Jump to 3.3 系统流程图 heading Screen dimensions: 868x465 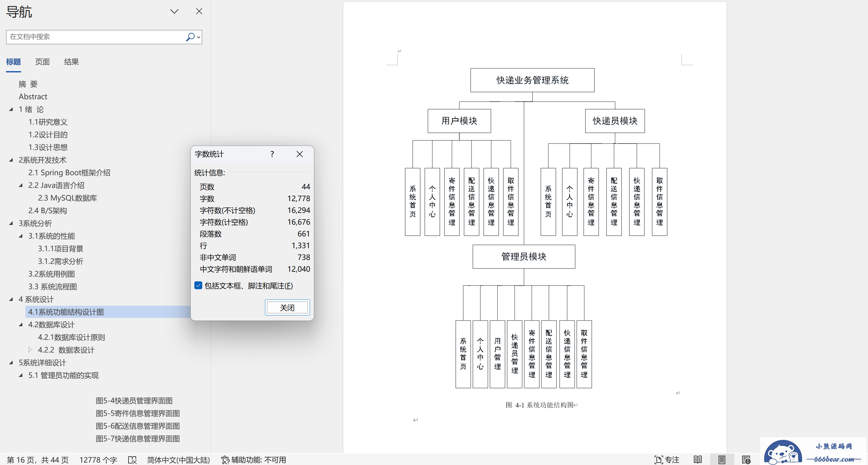point(53,287)
